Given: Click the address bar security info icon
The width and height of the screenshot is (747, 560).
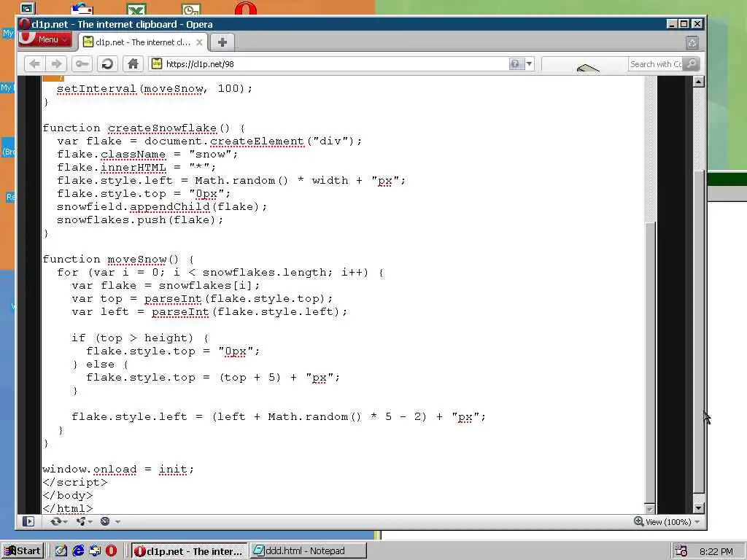Looking at the screenshot, I should click(x=516, y=64).
